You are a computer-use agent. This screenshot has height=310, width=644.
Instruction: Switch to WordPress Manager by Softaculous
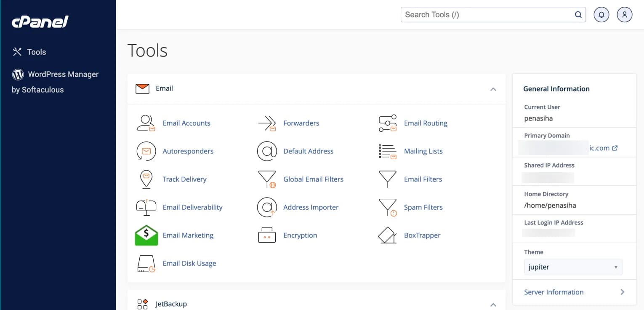click(63, 74)
